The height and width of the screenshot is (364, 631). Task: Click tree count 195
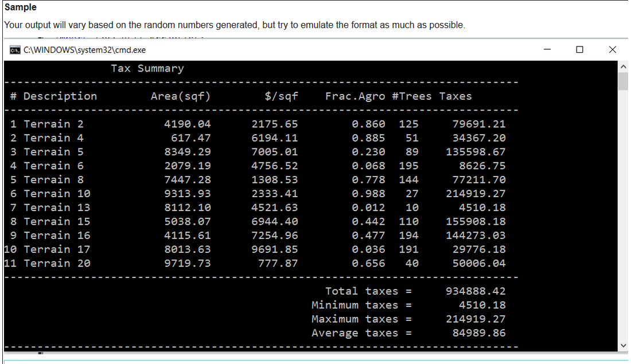click(408, 166)
